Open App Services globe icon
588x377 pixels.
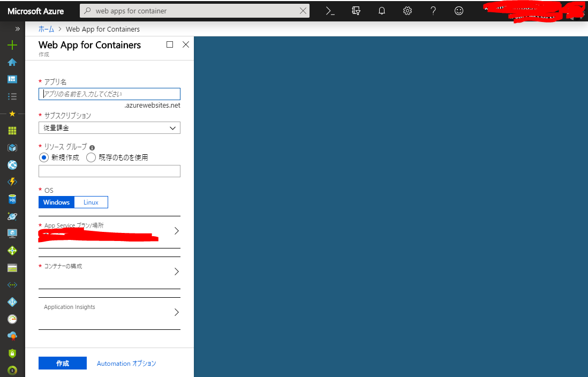(x=12, y=165)
